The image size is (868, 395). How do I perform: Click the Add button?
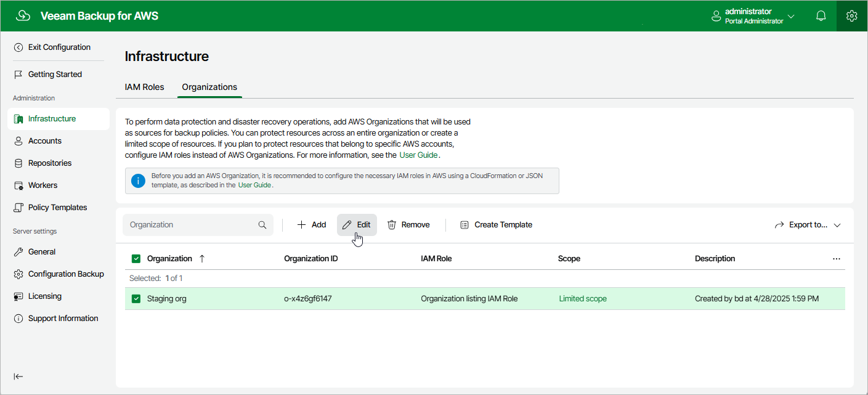pyautogui.click(x=312, y=225)
